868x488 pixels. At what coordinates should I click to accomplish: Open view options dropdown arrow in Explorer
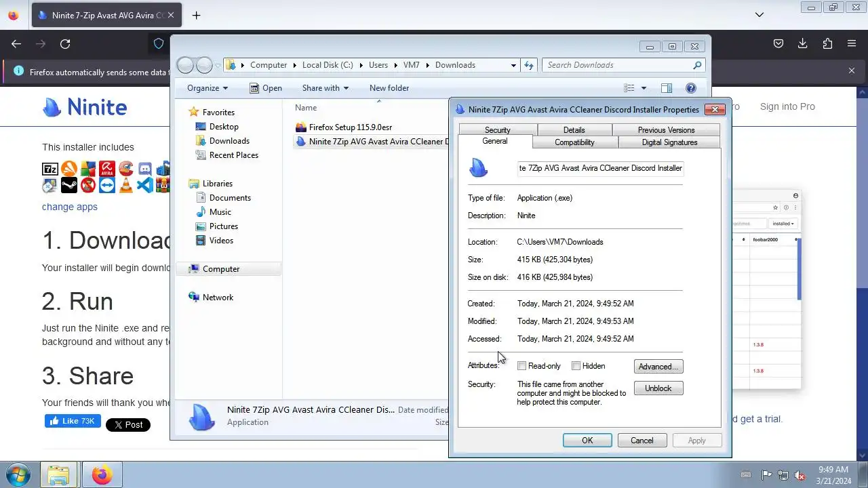click(x=644, y=88)
